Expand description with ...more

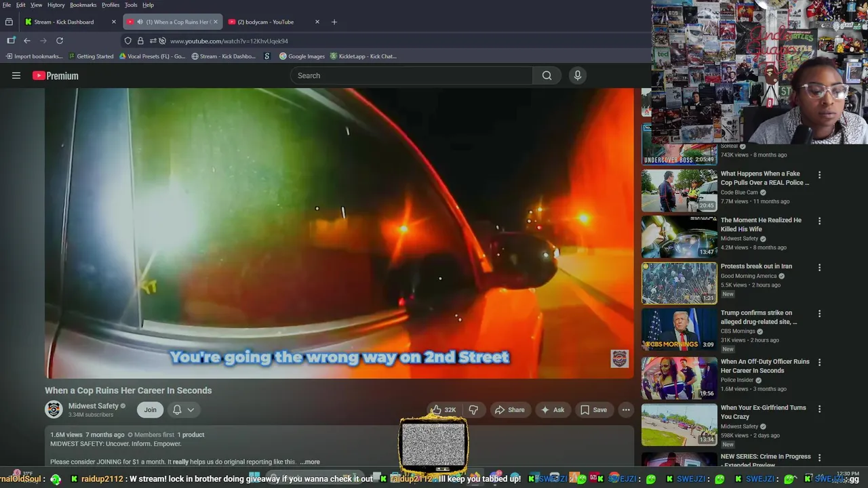click(x=310, y=462)
